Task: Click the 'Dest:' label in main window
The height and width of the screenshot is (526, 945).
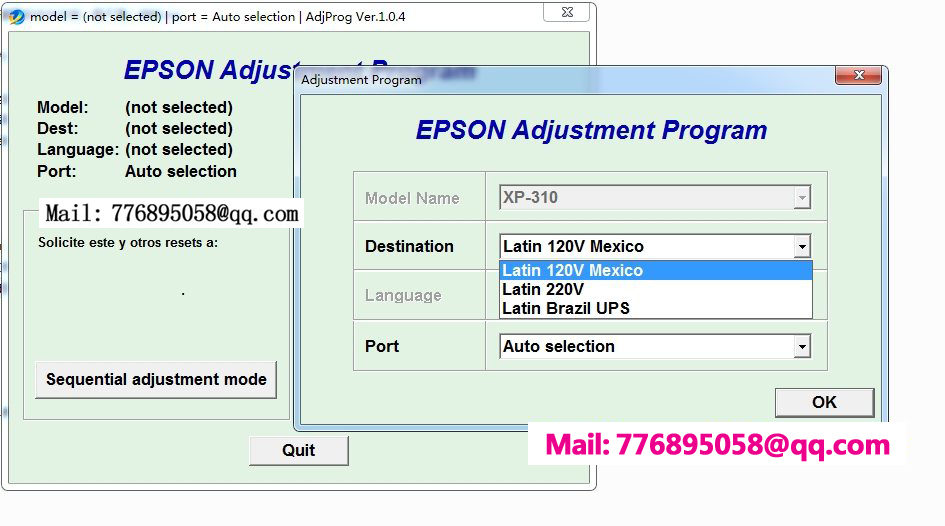Action: 57,128
